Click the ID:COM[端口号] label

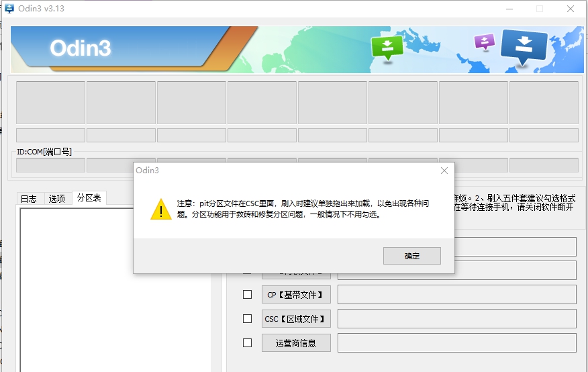pyautogui.click(x=44, y=152)
